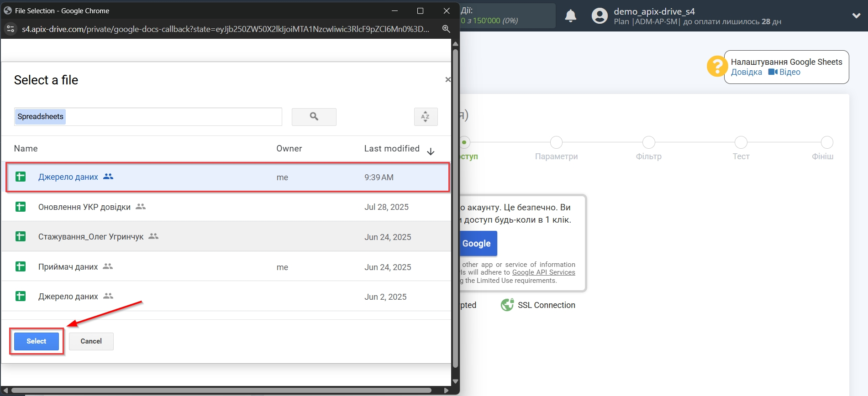Click sheet icon of Приймач даних
Viewport: 868px width, 396px height.
(x=21, y=266)
